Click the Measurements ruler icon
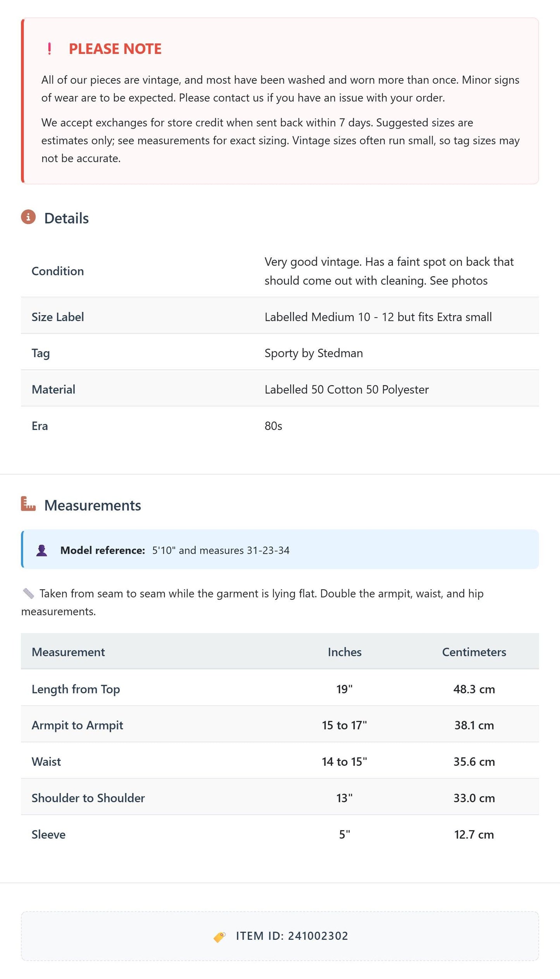 click(28, 504)
